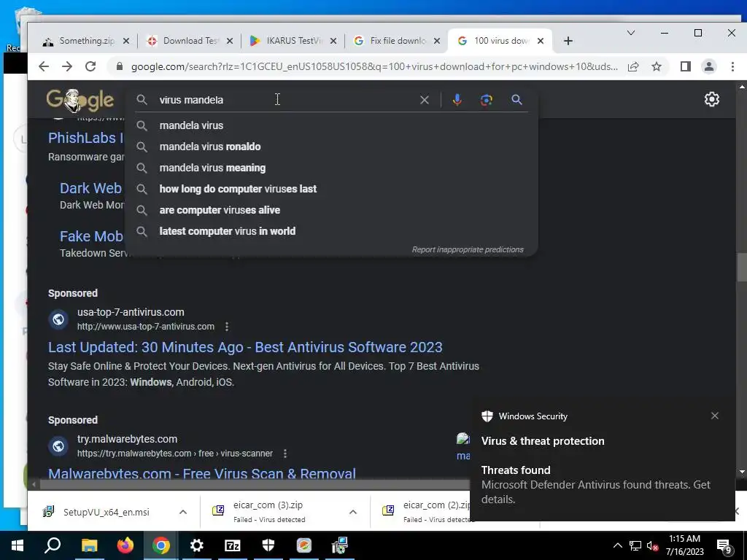Viewport: 747px width, 560px height.
Task: Open the notification center icon
Action: 724,546
